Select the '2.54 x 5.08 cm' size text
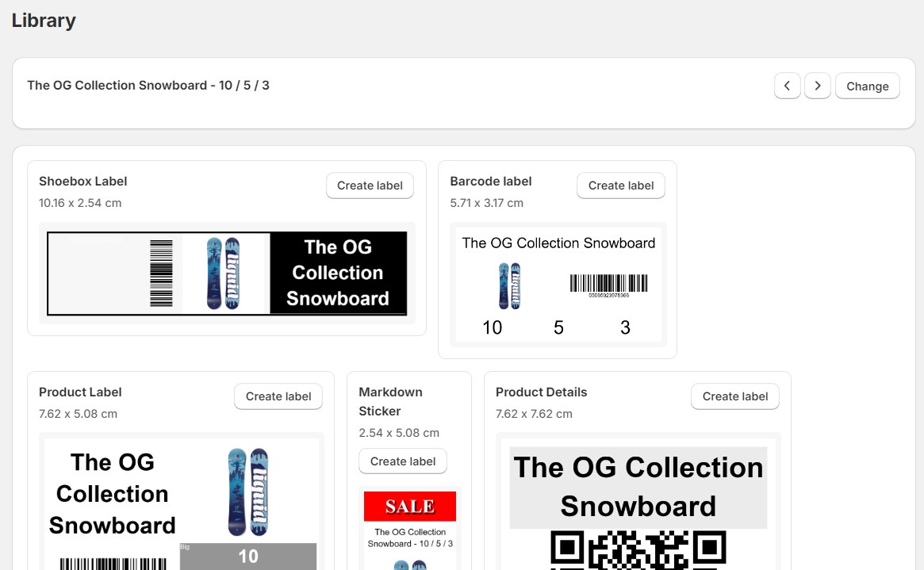This screenshot has height=570, width=924. 399,433
